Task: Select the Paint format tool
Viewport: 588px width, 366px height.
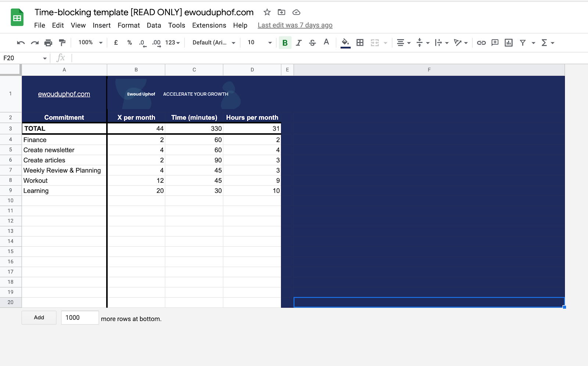Action: tap(62, 43)
